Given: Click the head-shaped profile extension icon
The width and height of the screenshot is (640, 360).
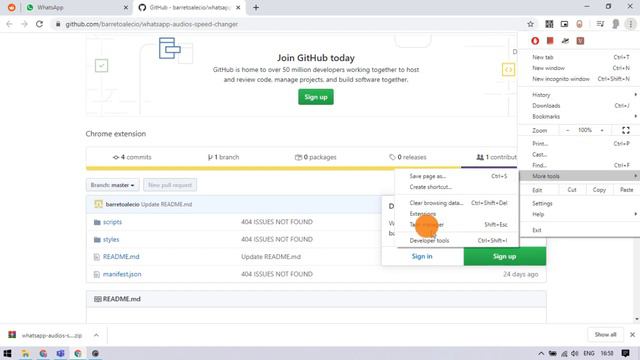Looking at the screenshot, I should [x=616, y=24].
